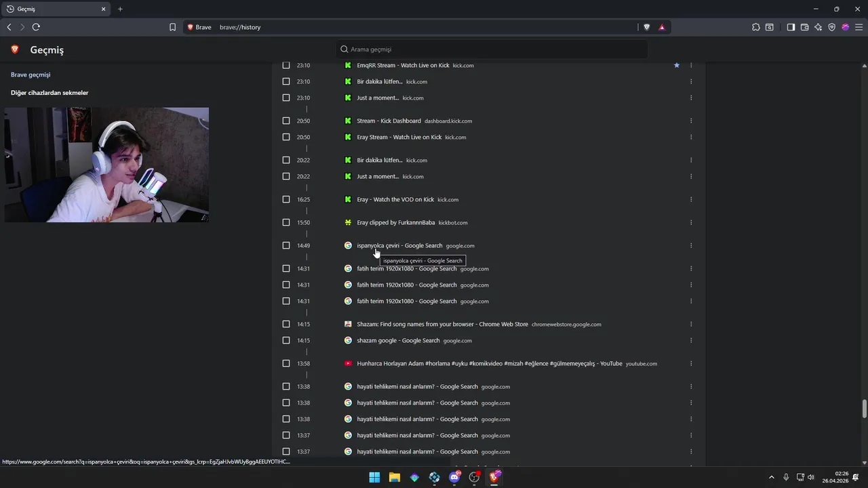
Task: Open more options for ispanyolca çeviri entry
Action: pyautogui.click(x=691, y=245)
